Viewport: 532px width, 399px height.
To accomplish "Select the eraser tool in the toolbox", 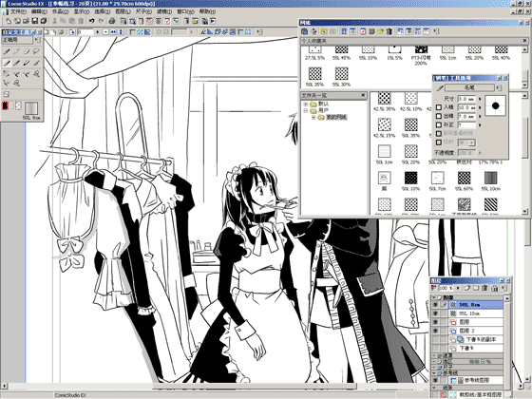I will pyautogui.click(x=27, y=51).
